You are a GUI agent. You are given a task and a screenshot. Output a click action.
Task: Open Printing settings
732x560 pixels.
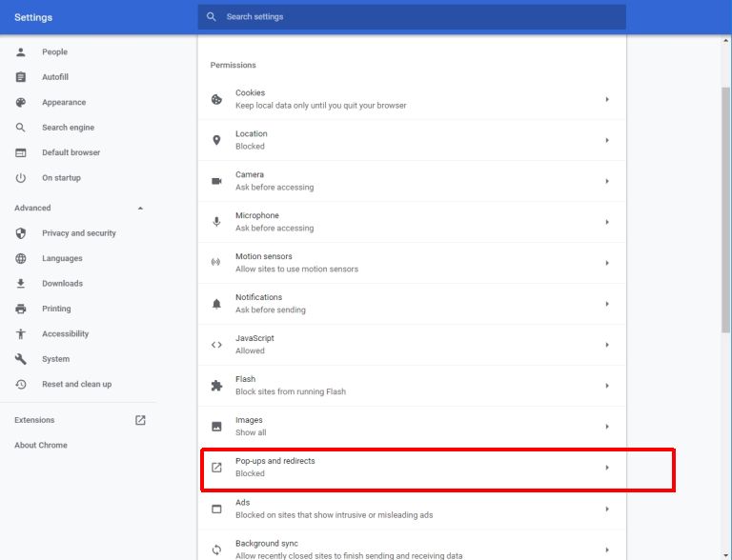(56, 309)
